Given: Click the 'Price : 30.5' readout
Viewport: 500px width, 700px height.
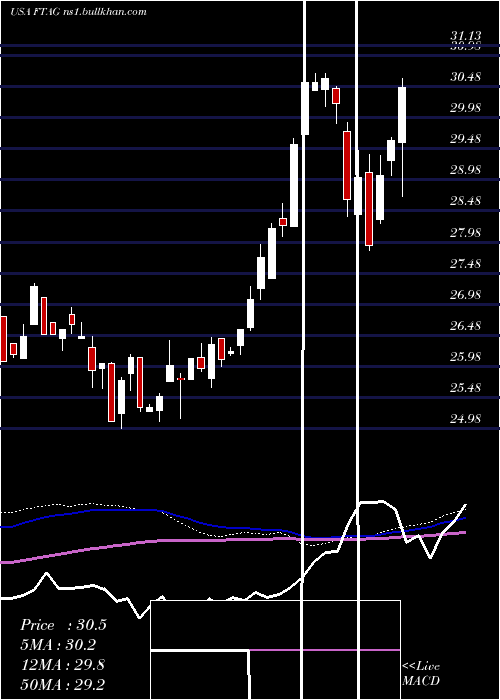Looking at the screenshot, I should tap(63, 625).
